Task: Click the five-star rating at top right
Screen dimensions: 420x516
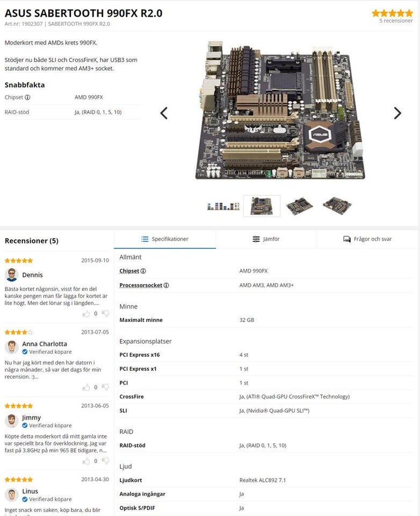Action: coord(392,13)
